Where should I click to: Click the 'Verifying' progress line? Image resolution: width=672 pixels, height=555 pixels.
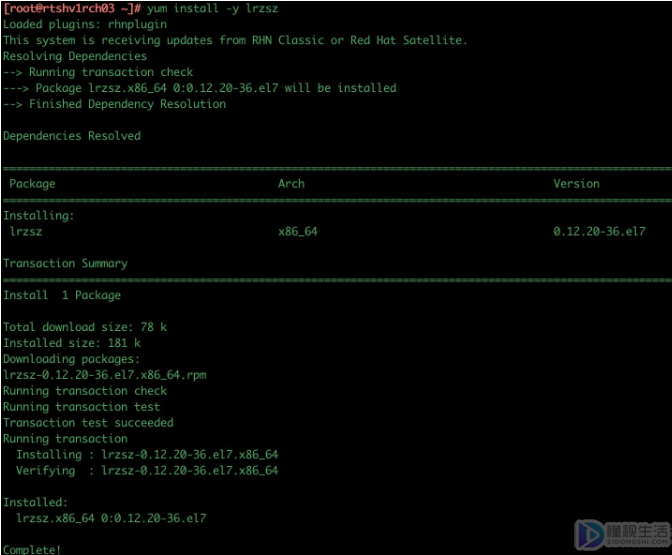click(x=147, y=471)
